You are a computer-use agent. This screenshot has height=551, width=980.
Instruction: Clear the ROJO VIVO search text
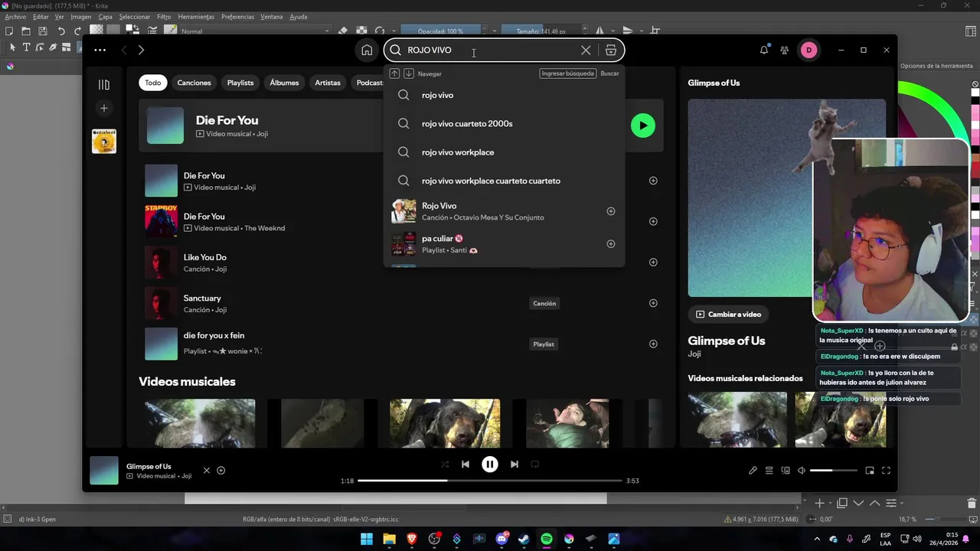coord(586,50)
